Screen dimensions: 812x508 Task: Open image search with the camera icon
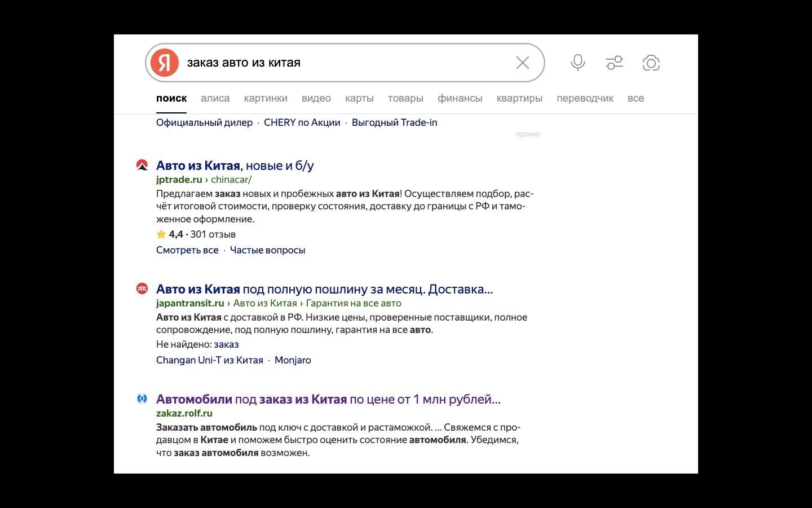651,63
